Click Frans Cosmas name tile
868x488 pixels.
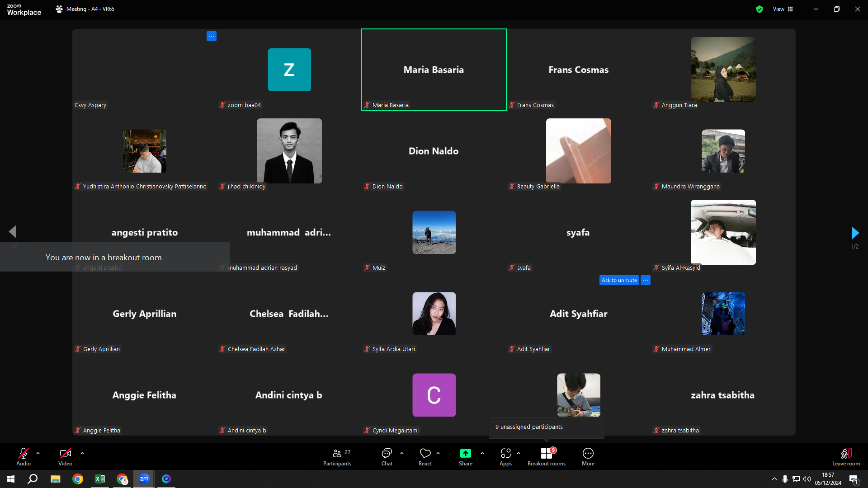pos(579,70)
